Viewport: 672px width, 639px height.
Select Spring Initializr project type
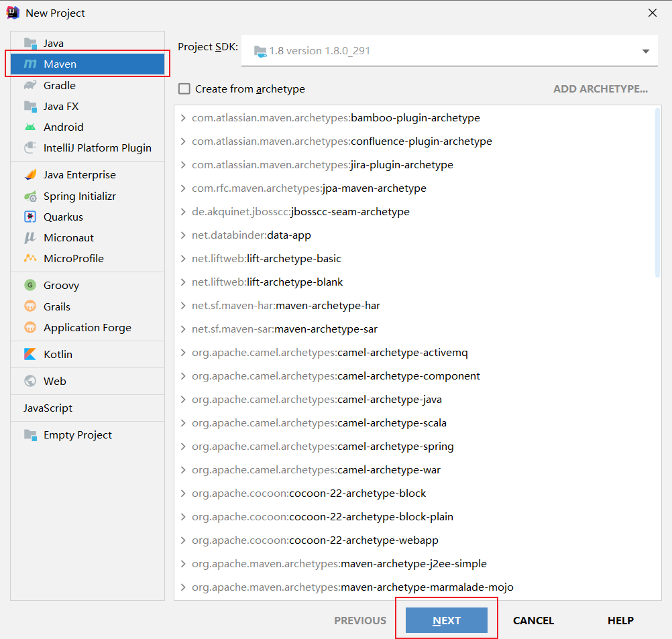tap(87, 196)
